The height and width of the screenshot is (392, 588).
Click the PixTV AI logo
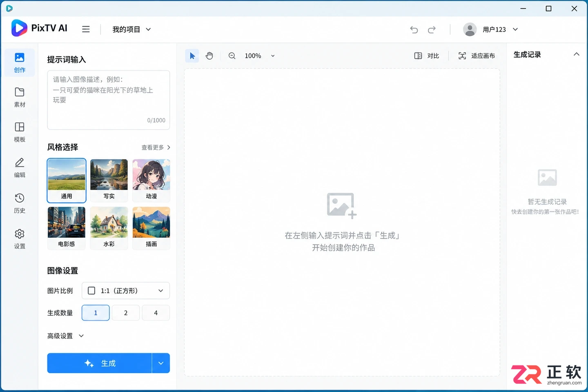[39, 28]
